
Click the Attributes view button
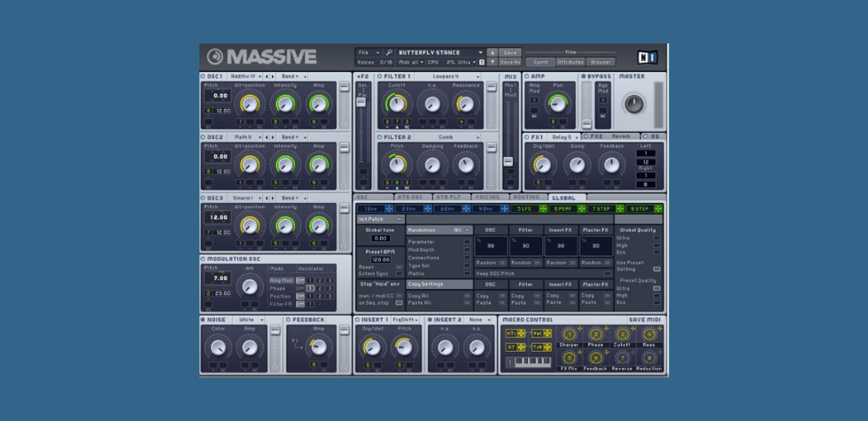pos(570,62)
